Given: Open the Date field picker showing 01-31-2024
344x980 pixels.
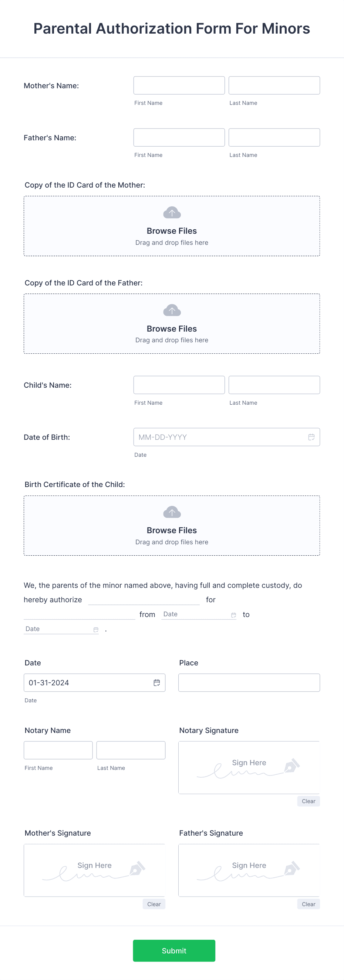Looking at the screenshot, I should pyautogui.click(x=94, y=682).
